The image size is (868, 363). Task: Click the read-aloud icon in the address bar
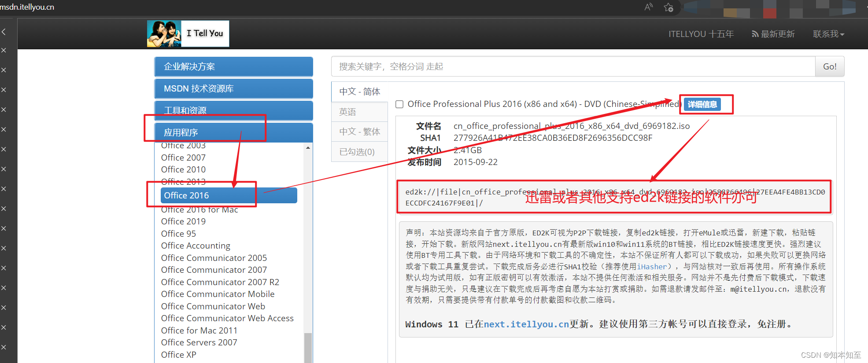click(648, 7)
